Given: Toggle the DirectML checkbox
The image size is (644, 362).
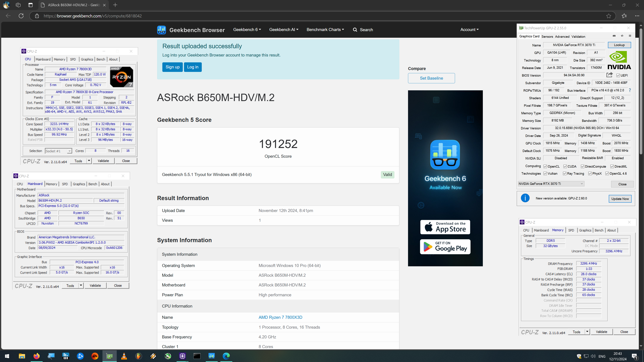Looking at the screenshot, I should point(612,166).
